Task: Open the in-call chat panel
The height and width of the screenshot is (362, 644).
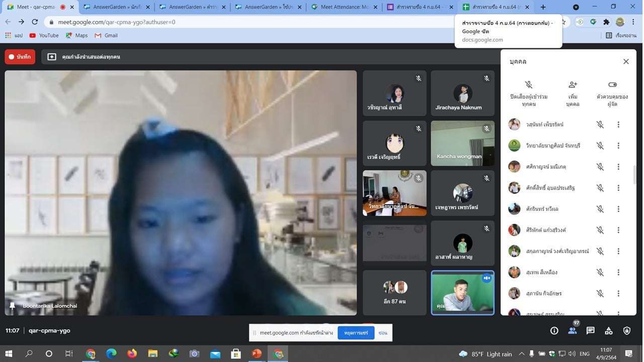Action: tap(590, 330)
